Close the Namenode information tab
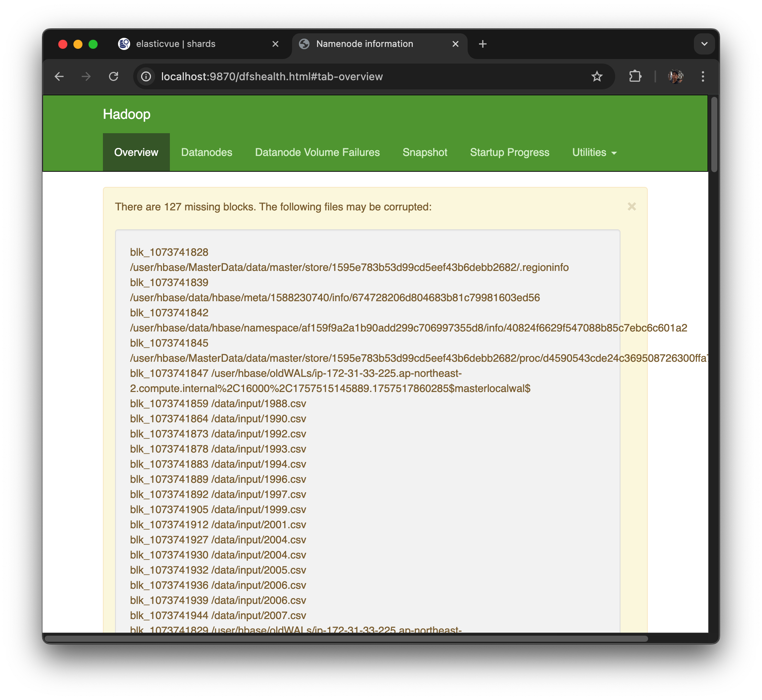This screenshot has width=762, height=700. (x=455, y=44)
